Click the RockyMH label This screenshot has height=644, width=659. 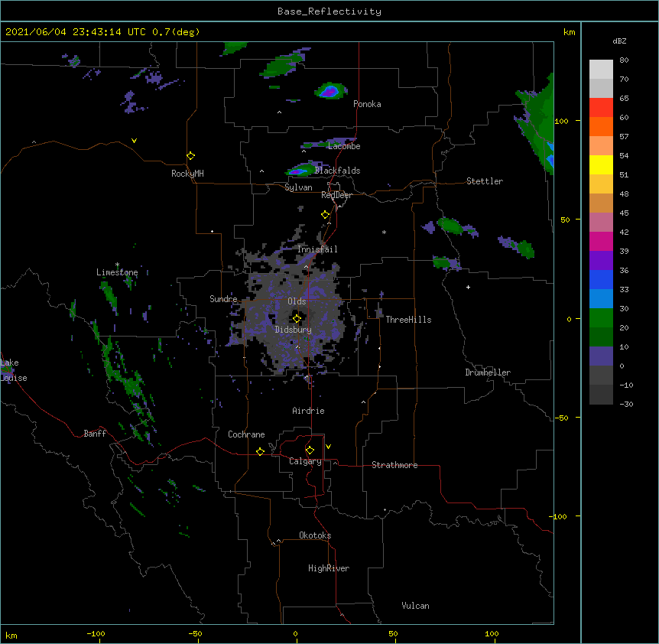pos(187,174)
